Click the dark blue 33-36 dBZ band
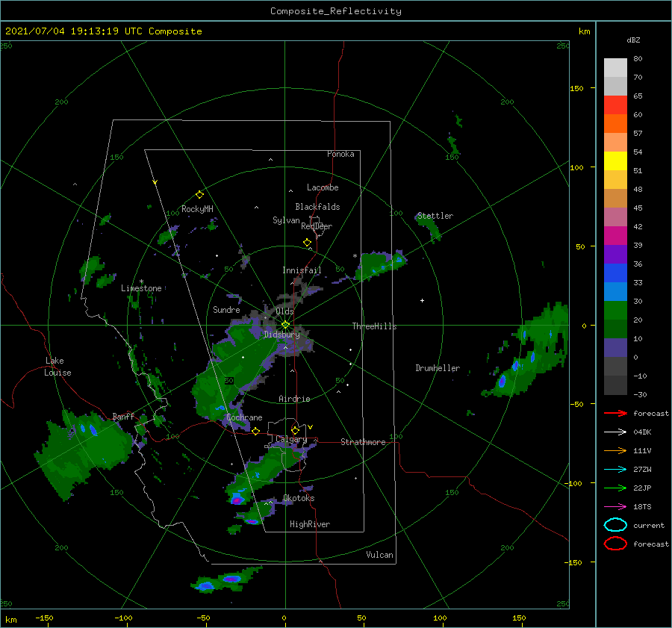The height and width of the screenshot is (628, 672). (x=615, y=273)
